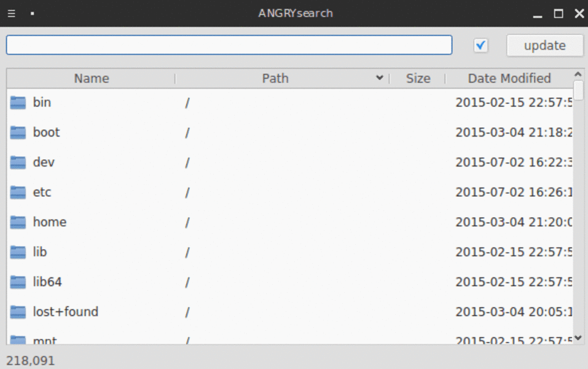Click the lib64 folder icon
This screenshot has width=588, height=369.
(x=17, y=282)
